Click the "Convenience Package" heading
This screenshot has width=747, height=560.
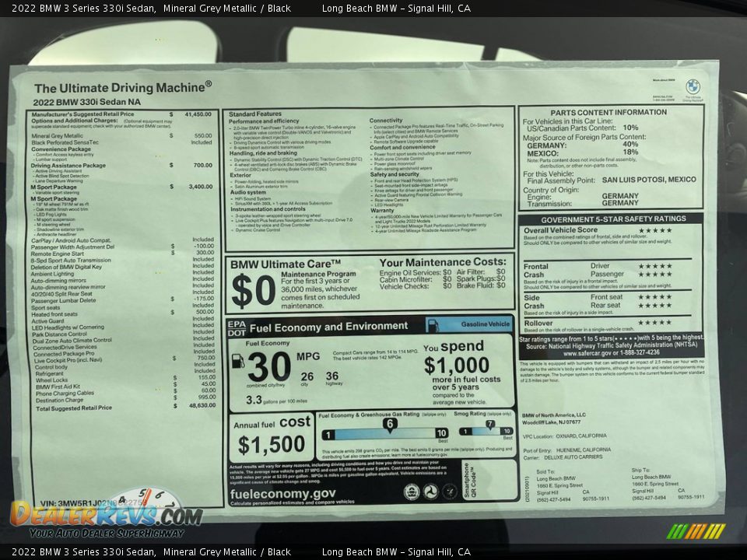[61, 149]
